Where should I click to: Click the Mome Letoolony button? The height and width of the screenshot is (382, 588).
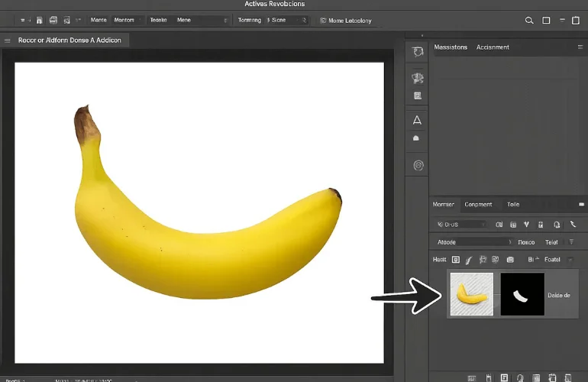click(x=346, y=21)
